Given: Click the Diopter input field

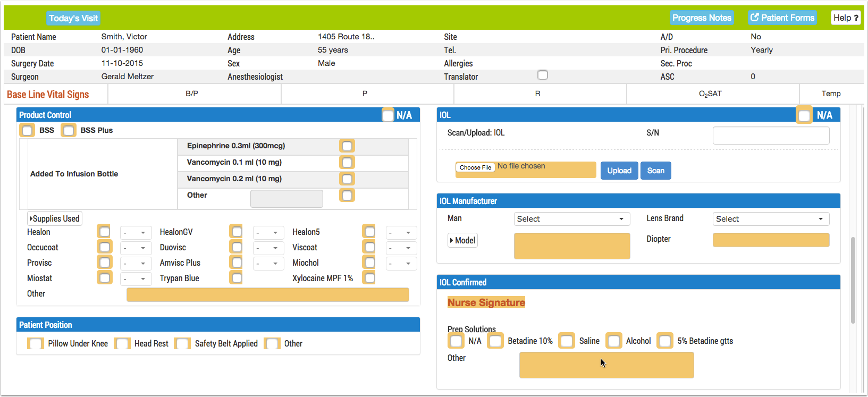Looking at the screenshot, I should (771, 240).
